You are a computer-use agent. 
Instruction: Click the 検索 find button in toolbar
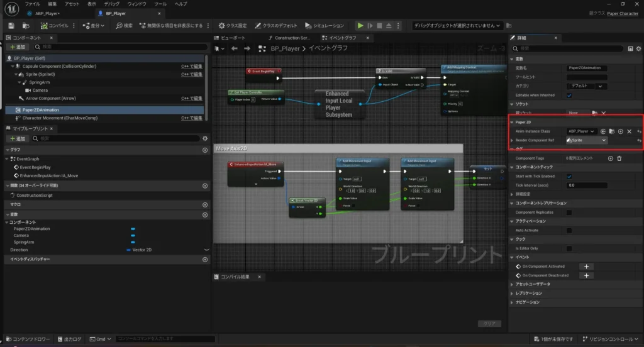(x=124, y=26)
